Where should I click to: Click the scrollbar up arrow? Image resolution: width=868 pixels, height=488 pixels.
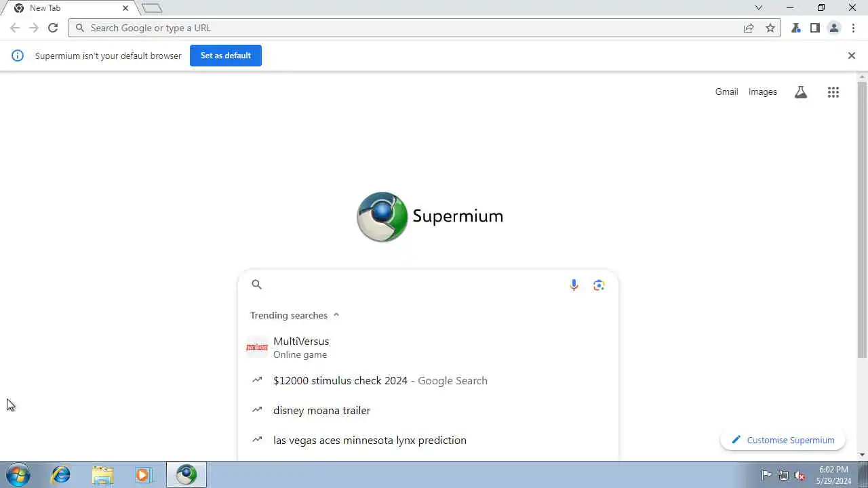[863, 77]
